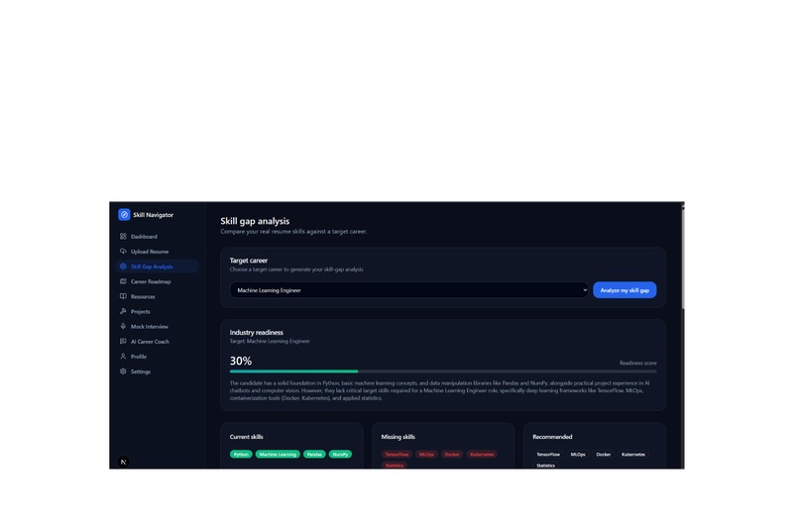Open Dashboard via its grid icon
The image size is (799, 532).
pyautogui.click(x=123, y=236)
